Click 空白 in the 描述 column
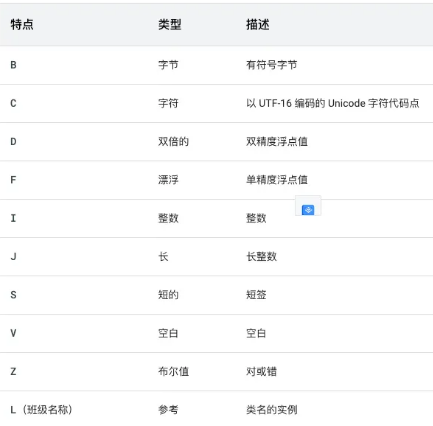Image resolution: width=433 pixels, height=426 pixels. tap(256, 333)
